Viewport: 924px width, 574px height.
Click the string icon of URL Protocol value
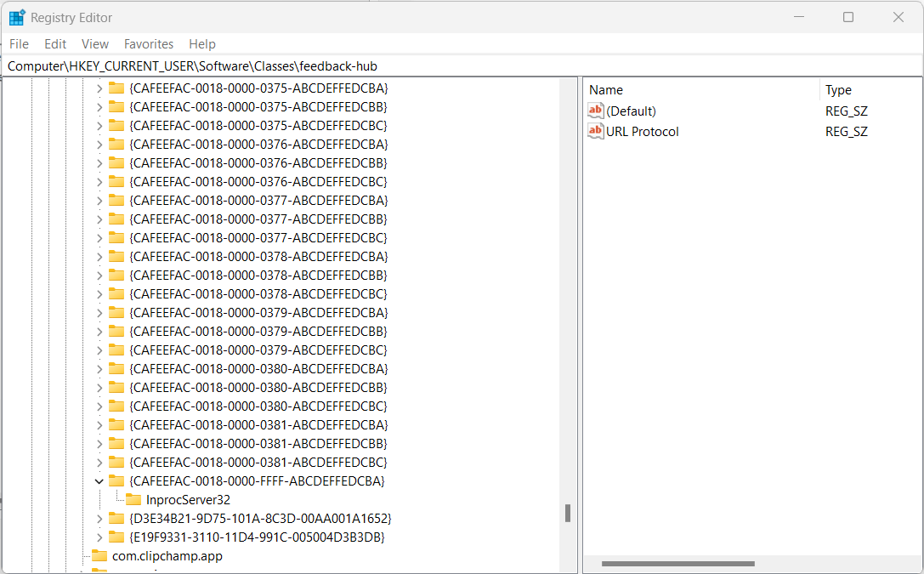tap(596, 132)
